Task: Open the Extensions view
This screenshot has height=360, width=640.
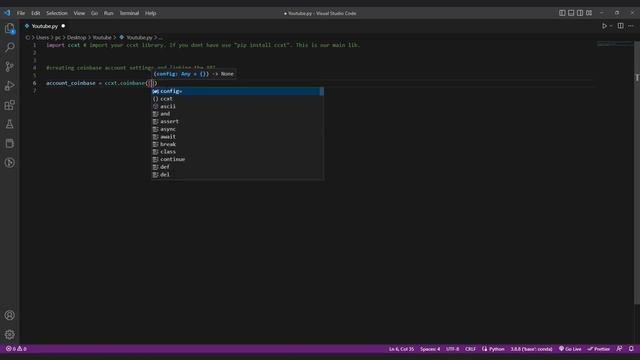Action: pos(9,105)
